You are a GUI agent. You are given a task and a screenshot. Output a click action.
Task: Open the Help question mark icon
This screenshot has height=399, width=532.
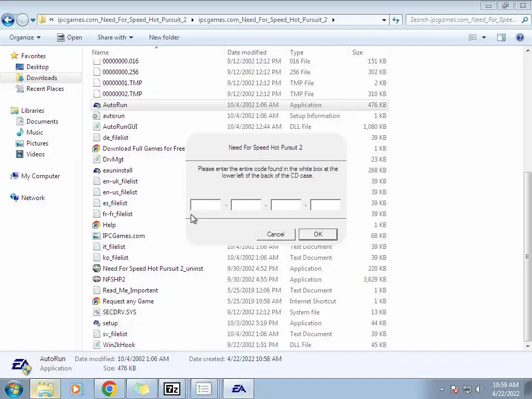point(520,37)
